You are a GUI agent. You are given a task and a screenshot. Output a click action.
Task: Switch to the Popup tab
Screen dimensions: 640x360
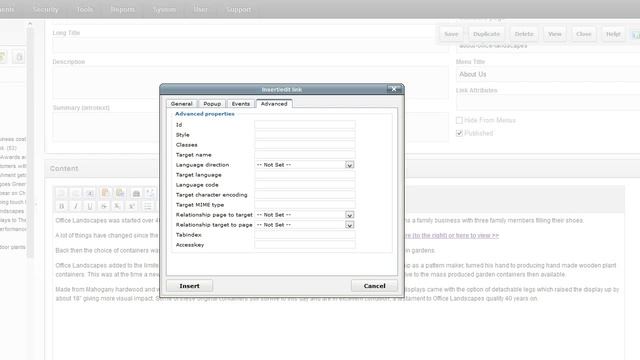tap(212, 104)
